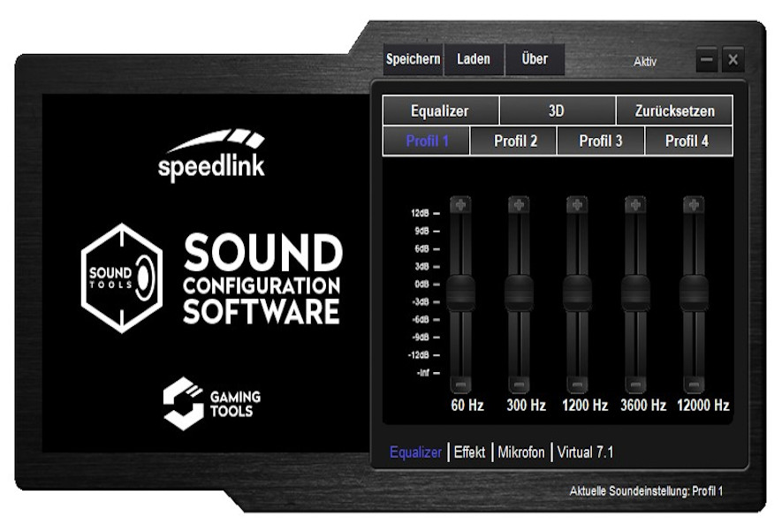
Task: Increase the 12000 Hz band with plus button
Action: 694,204
